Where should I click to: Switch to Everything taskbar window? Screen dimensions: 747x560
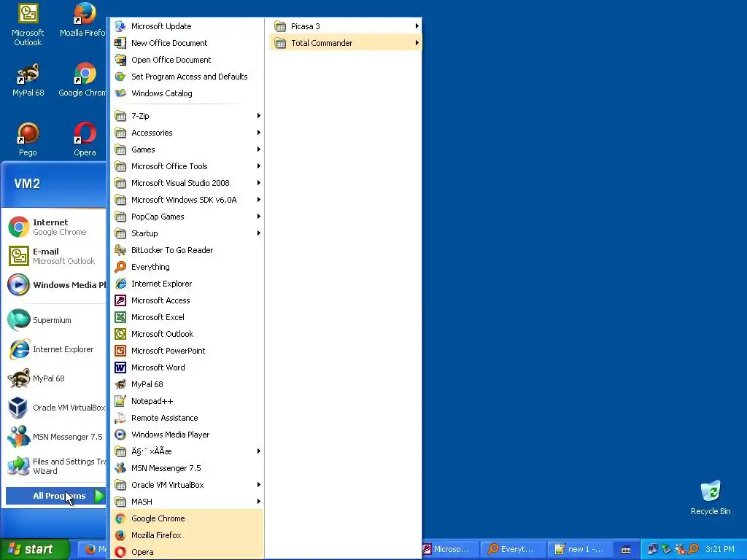click(x=513, y=549)
